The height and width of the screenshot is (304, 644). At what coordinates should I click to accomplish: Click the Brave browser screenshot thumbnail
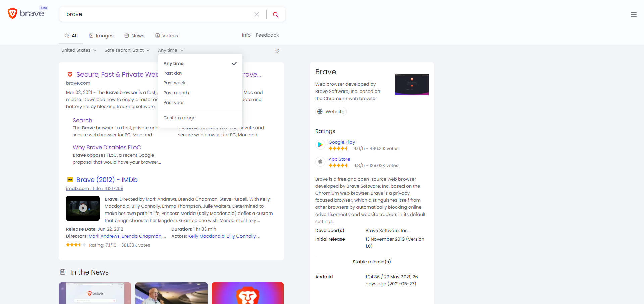click(x=412, y=84)
